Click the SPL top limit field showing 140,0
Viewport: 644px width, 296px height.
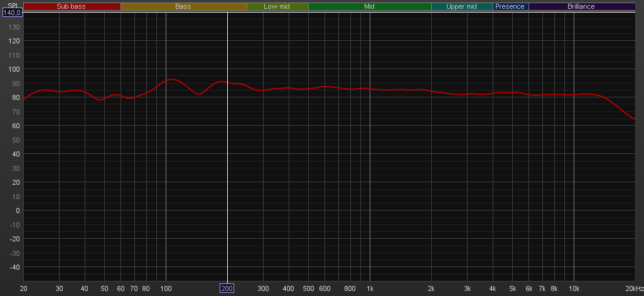point(12,13)
